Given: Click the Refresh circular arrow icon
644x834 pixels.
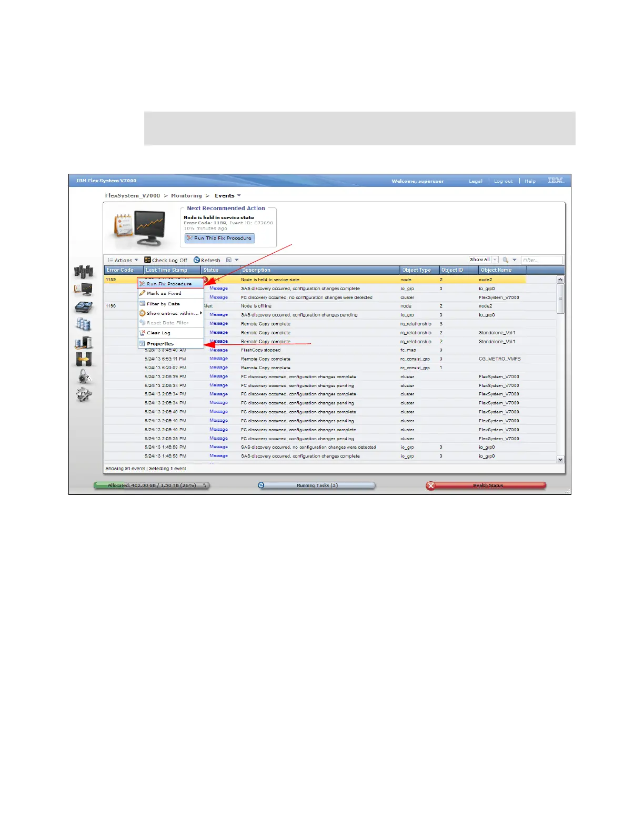Looking at the screenshot, I should click(x=197, y=260).
